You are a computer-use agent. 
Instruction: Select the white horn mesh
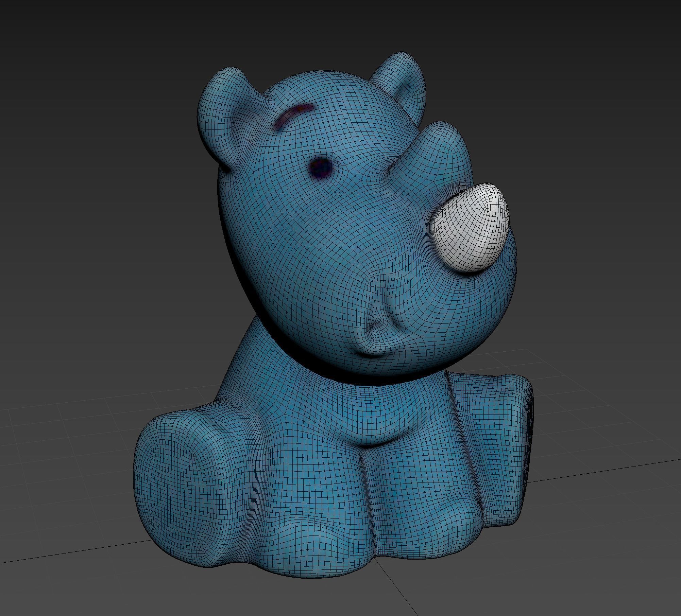[471, 228]
